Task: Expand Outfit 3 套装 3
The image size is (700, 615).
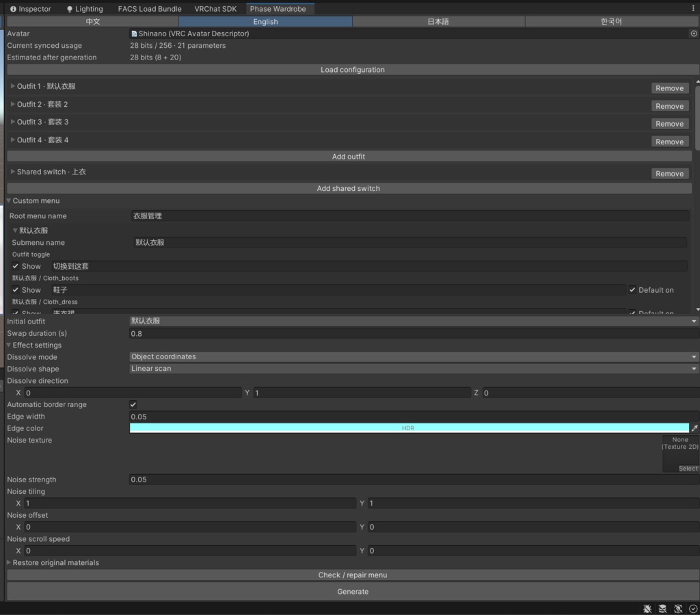Action: [13, 122]
